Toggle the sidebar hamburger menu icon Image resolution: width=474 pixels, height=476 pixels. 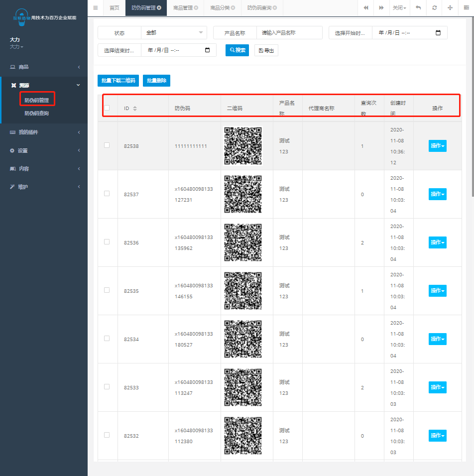point(95,8)
